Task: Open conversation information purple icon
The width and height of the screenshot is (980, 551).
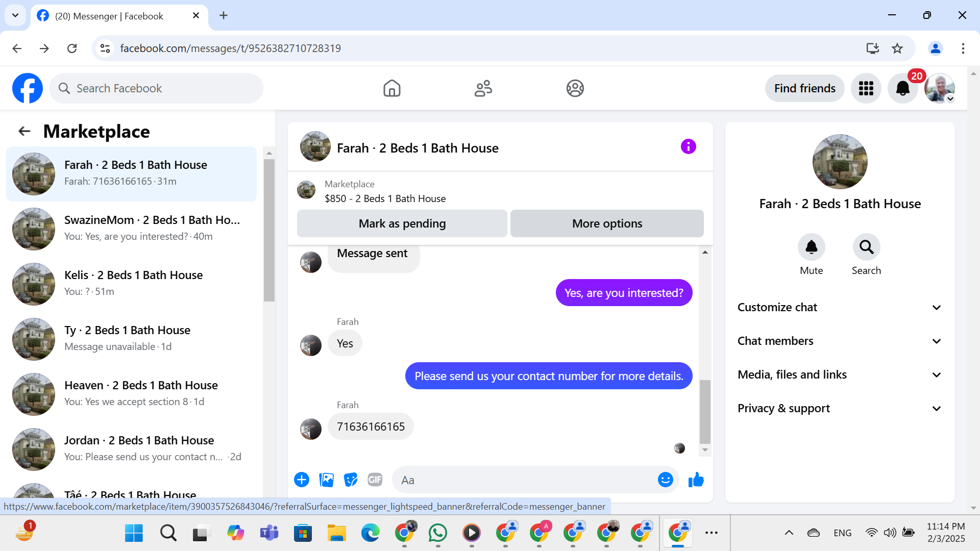Action: (688, 147)
